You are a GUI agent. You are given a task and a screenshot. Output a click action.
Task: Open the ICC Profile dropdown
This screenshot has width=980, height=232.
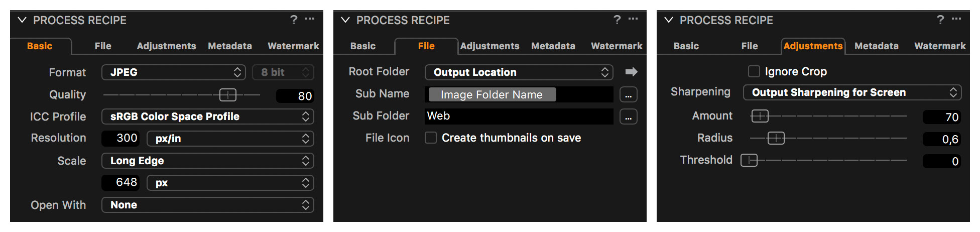coord(208,117)
